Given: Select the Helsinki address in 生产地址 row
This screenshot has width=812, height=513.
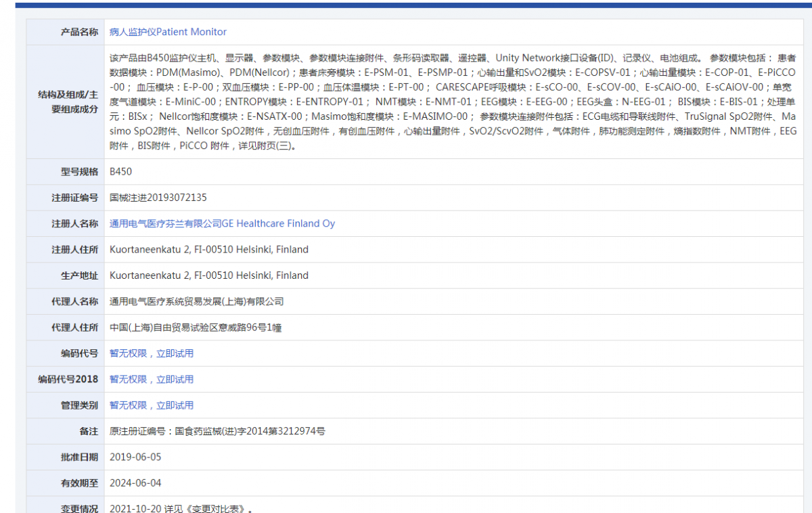Looking at the screenshot, I should click(x=209, y=275).
